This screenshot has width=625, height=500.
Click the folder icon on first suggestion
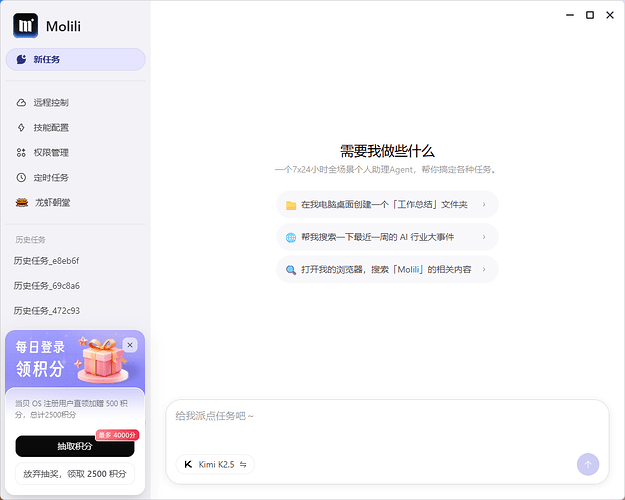click(291, 205)
